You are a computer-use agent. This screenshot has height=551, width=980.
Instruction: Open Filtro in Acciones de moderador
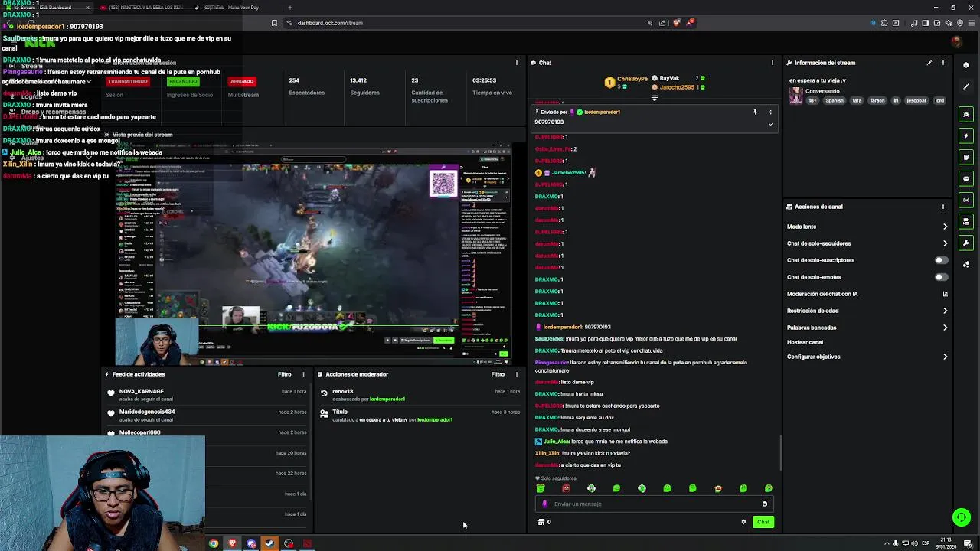[x=498, y=374]
